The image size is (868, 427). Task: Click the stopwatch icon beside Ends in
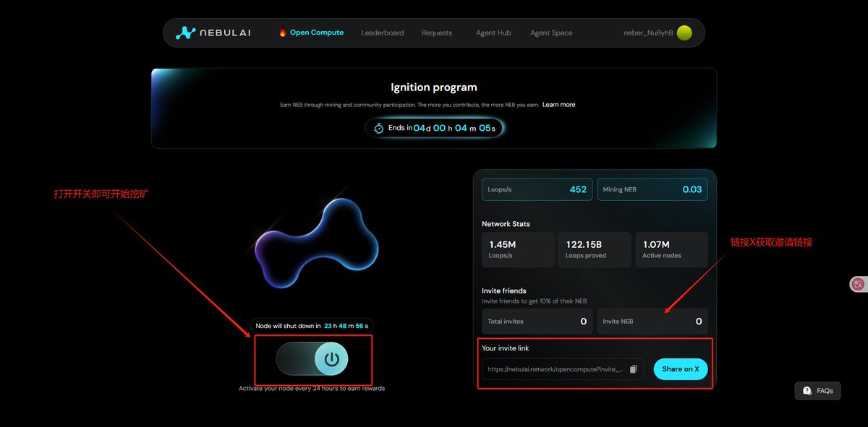point(378,128)
